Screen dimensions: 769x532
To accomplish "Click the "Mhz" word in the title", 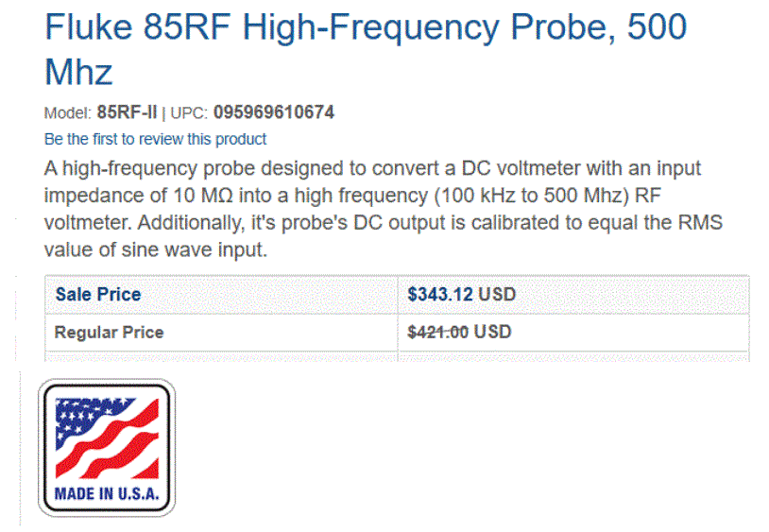I will pos(78,72).
